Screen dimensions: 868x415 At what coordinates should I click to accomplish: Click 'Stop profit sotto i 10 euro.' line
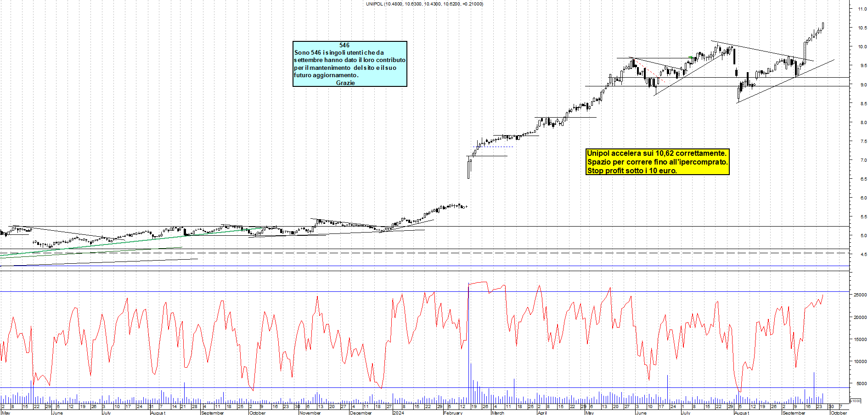tap(632, 171)
